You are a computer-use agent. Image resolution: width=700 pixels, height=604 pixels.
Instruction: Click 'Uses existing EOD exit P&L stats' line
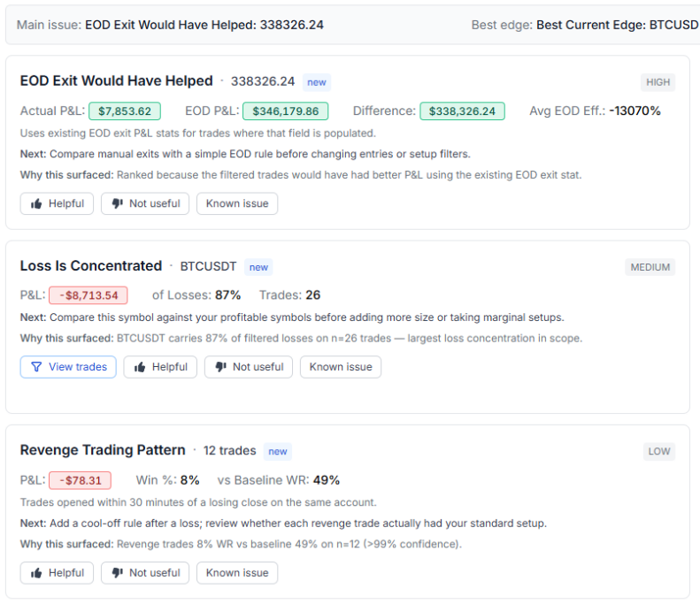(x=197, y=134)
